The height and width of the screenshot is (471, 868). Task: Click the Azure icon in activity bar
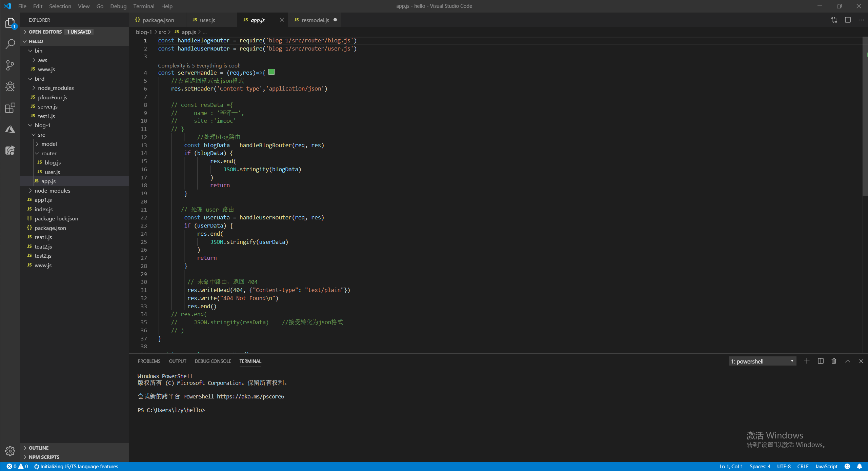click(x=10, y=129)
